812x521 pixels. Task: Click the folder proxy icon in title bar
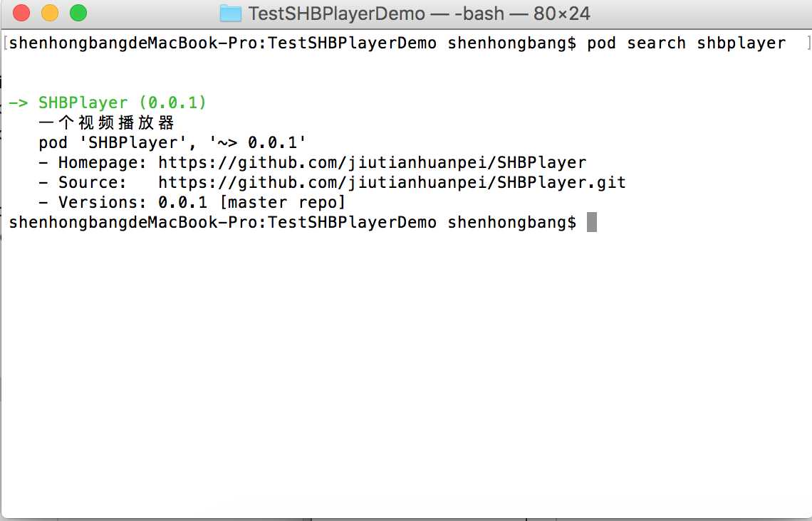(230, 14)
